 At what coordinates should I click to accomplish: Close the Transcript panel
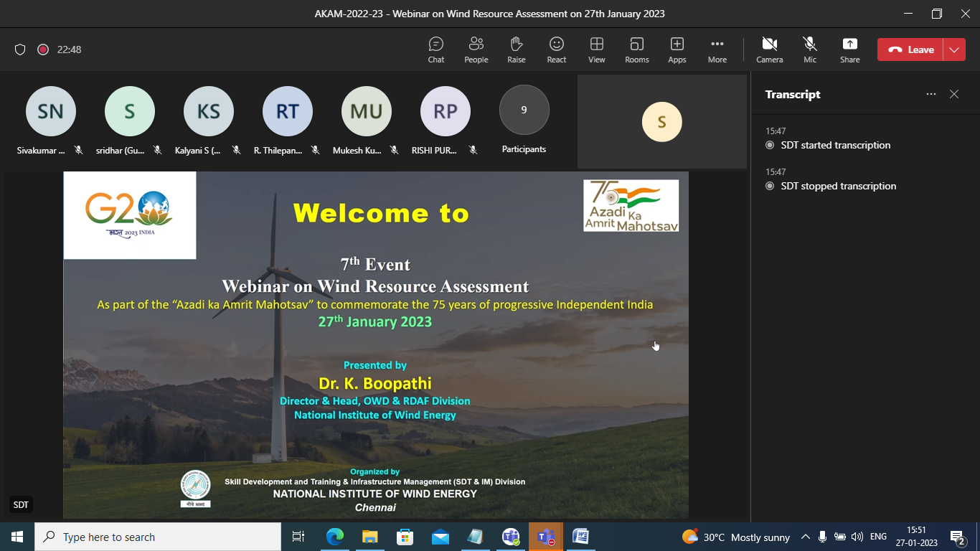(953, 94)
